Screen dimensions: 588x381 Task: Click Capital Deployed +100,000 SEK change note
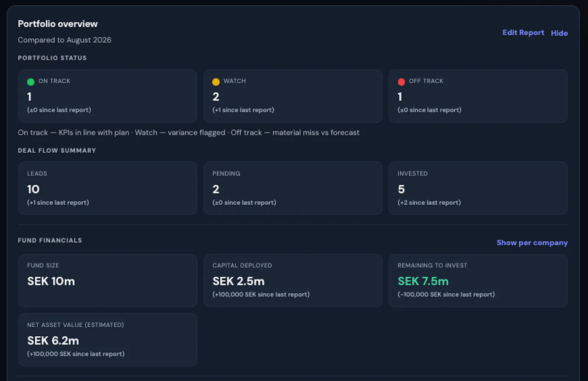coord(261,294)
